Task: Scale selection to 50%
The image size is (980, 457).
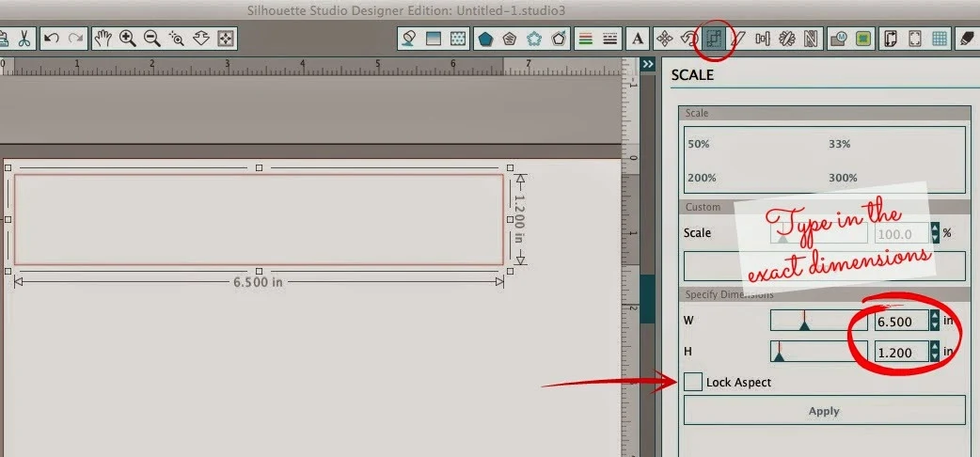Action: (x=698, y=144)
